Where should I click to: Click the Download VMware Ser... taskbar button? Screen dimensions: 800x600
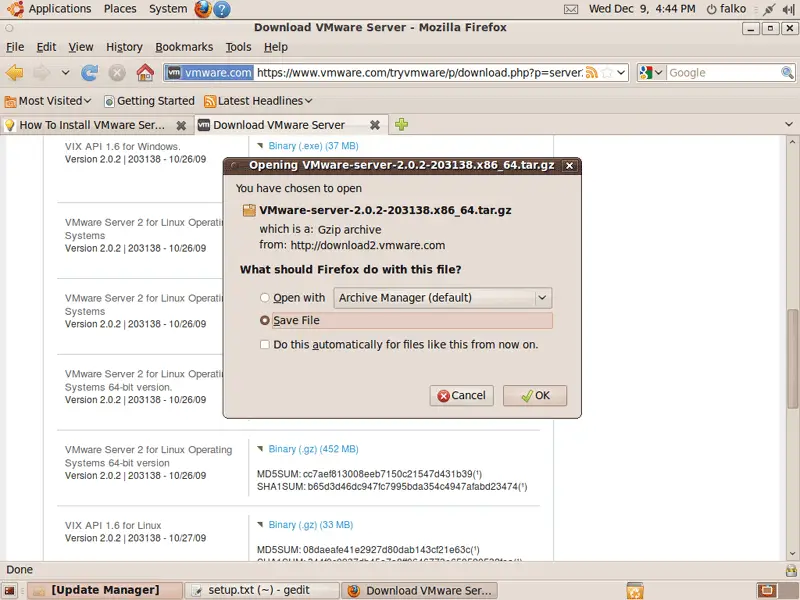point(419,591)
